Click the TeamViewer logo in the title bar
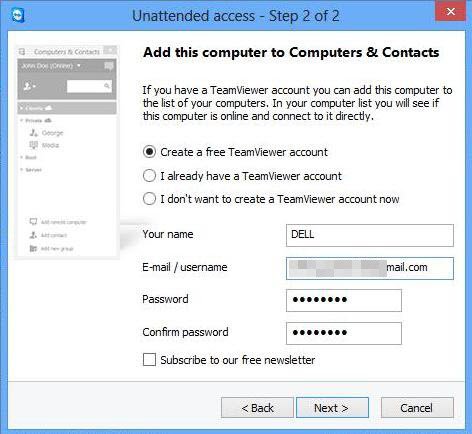 17,15
